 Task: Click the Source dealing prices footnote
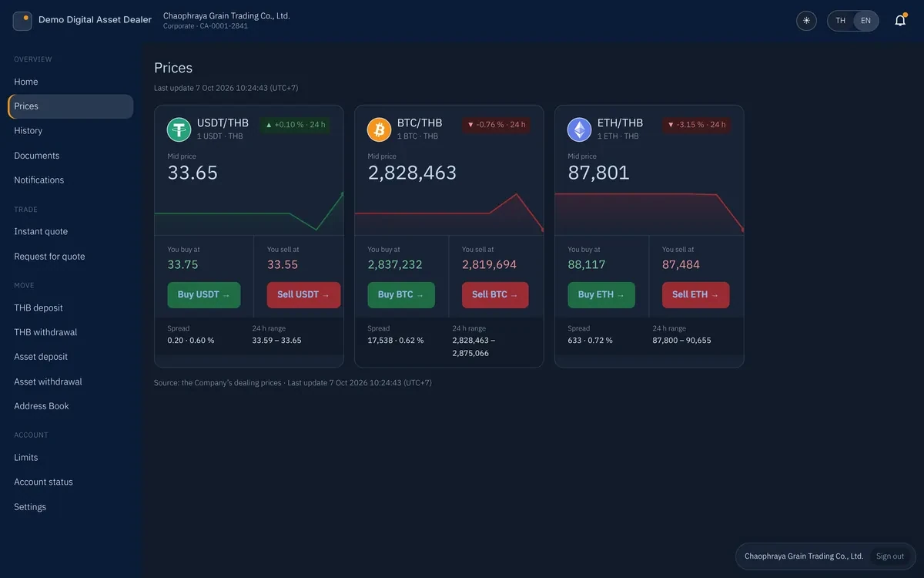click(293, 383)
